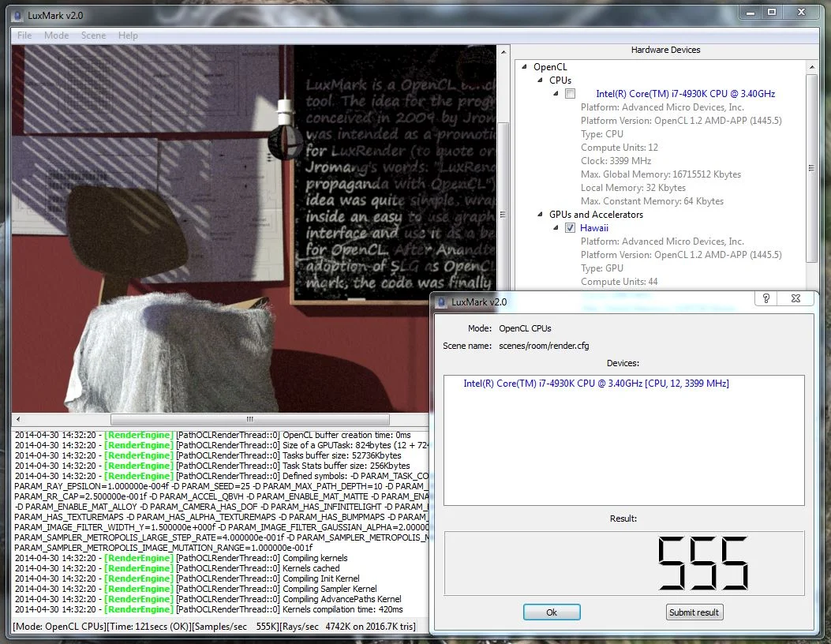Click the 'Type: GPU' line
Image resolution: width=831 pixels, height=644 pixels.
pyautogui.click(x=602, y=268)
